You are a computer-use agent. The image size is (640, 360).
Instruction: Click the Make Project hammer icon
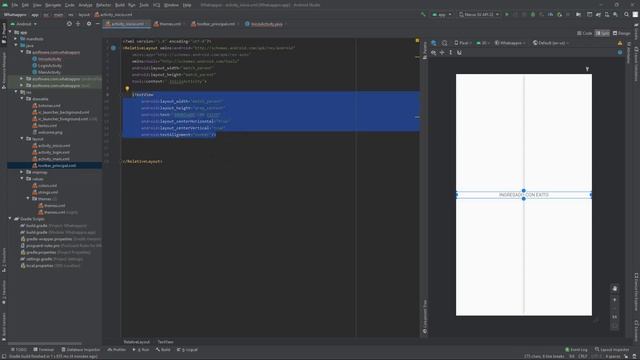(x=423, y=14)
